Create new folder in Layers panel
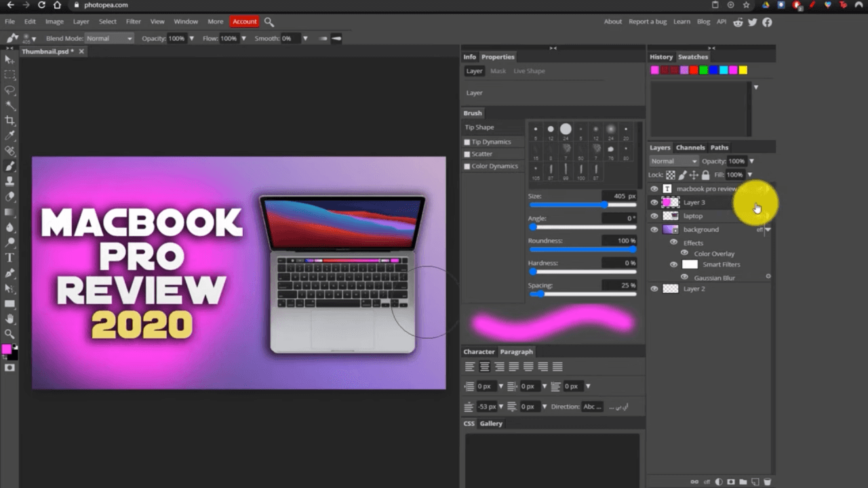 coord(743,482)
